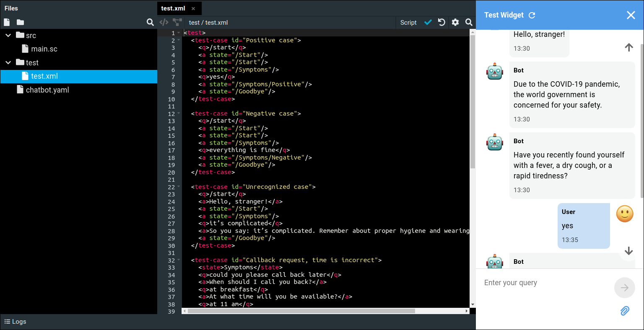This screenshot has width=644, height=330.
Task: Click the editor search magnifier icon
Action: (469, 22)
